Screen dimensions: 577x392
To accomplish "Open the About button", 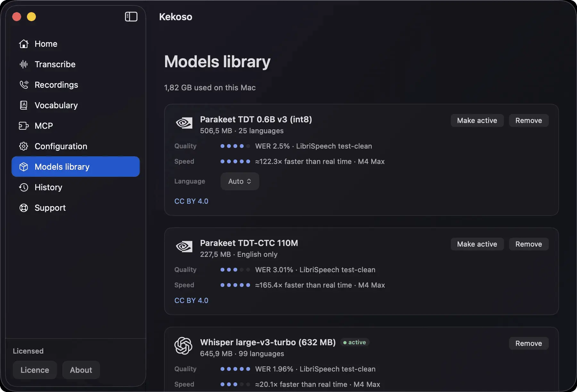I will coord(81,370).
